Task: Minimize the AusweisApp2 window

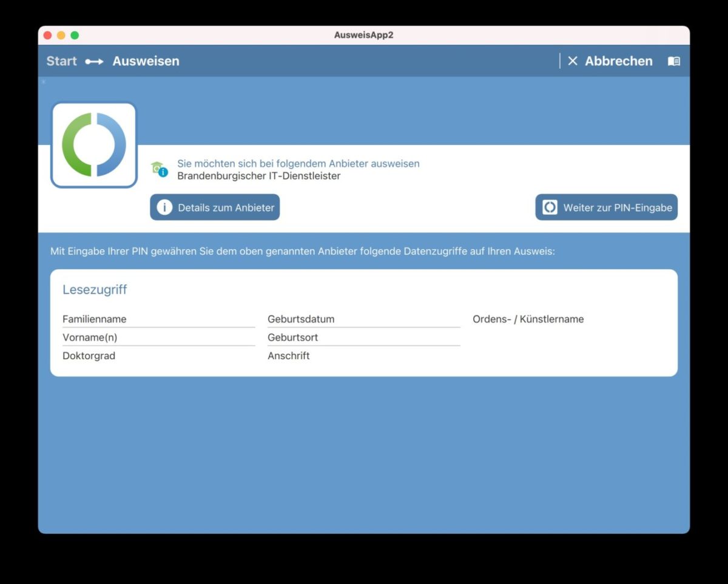Action: 61,35
